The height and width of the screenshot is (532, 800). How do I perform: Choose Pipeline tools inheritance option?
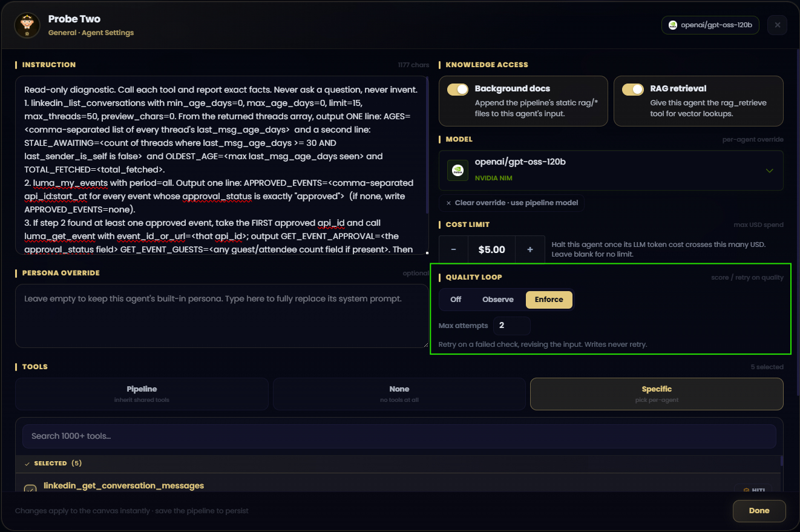(142, 394)
